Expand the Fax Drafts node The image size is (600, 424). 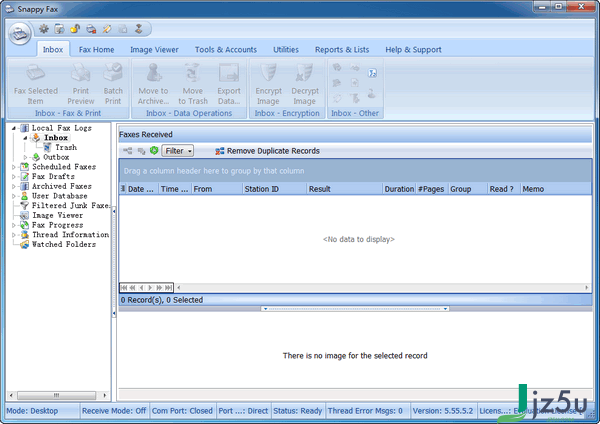pyautogui.click(x=14, y=177)
